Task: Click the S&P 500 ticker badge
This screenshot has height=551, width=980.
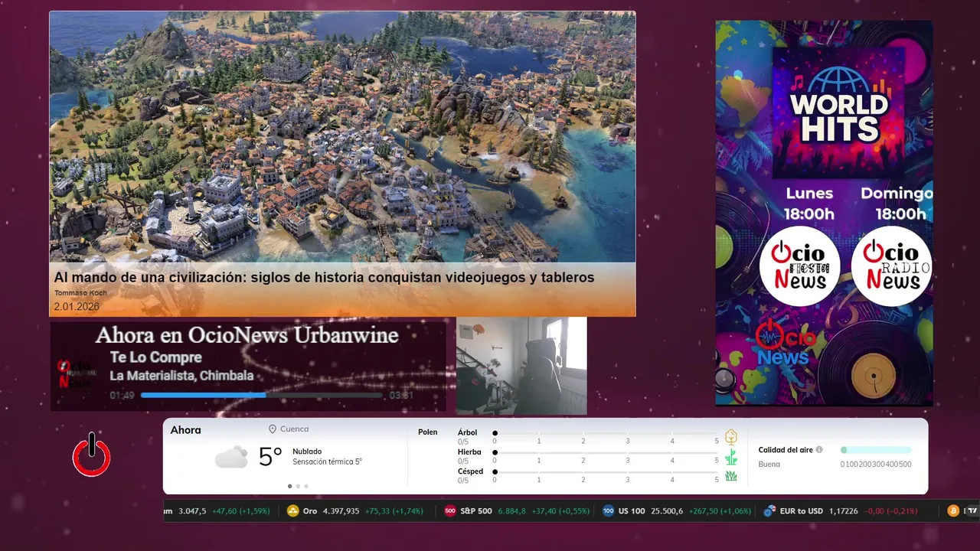Action: [450, 511]
